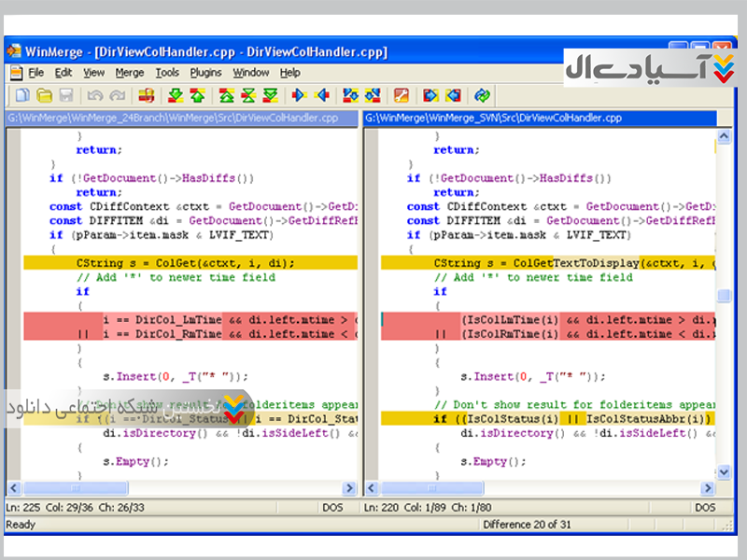Click the Open folder toolbar icon

[x=44, y=95]
